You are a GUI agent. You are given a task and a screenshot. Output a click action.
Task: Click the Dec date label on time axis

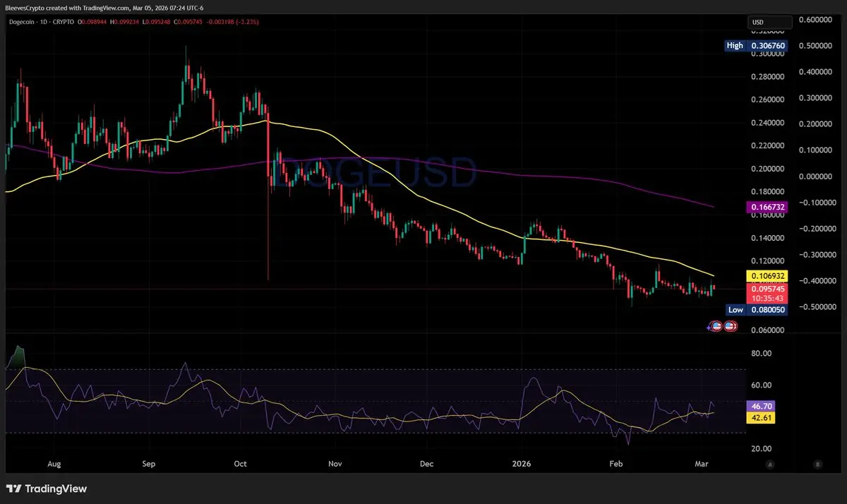pos(426,464)
